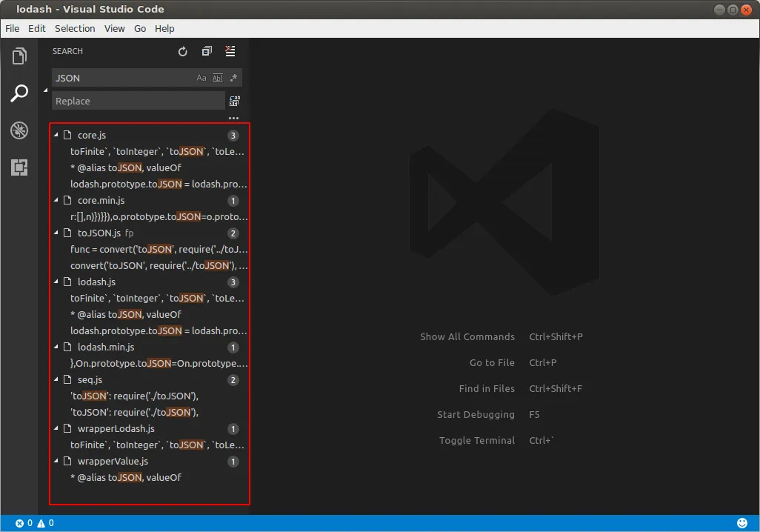Open the Search view in activity bar
760x532 pixels.
[19, 93]
